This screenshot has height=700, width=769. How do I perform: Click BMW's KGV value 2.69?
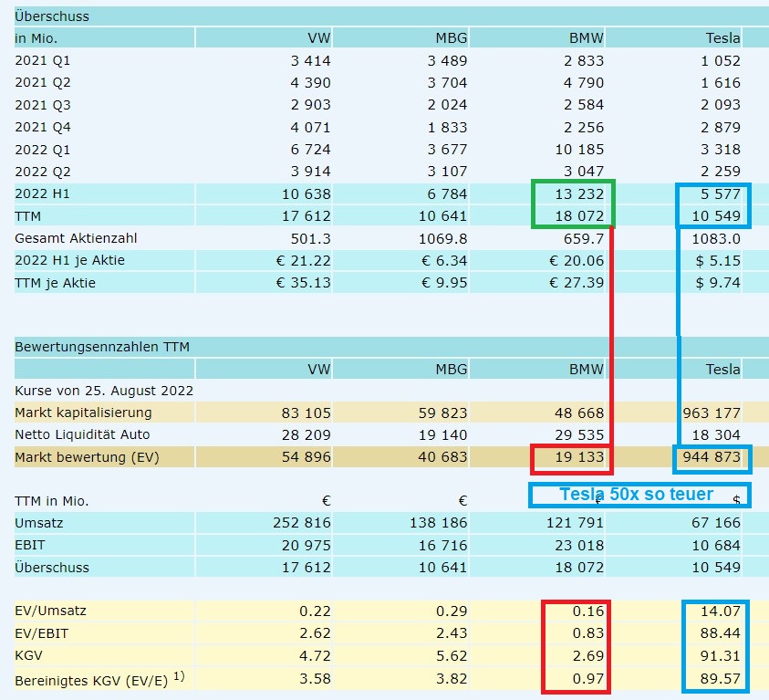point(588,655)
